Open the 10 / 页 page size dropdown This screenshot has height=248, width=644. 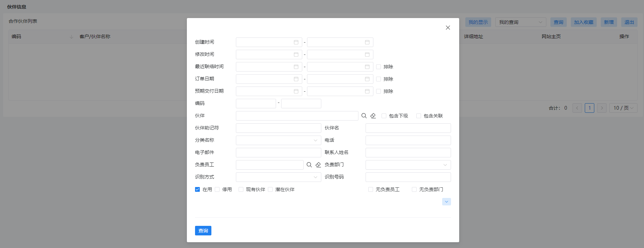point(623,108)
